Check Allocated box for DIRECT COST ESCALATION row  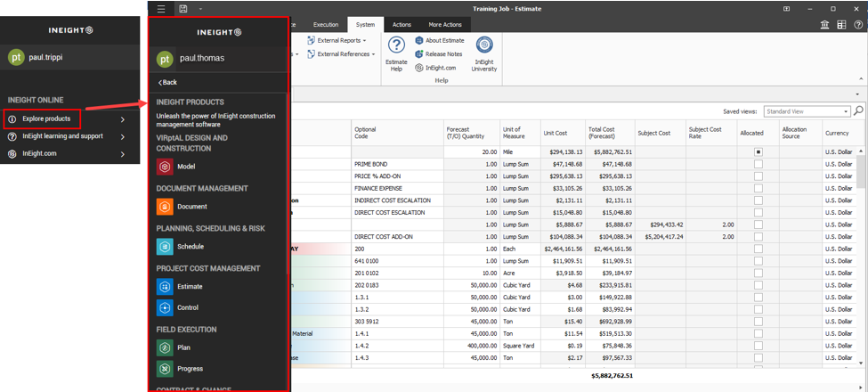[758, 213]
